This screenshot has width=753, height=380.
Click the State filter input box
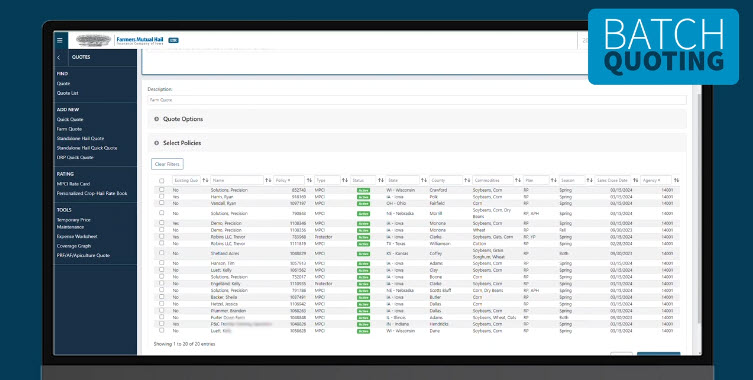403,180
